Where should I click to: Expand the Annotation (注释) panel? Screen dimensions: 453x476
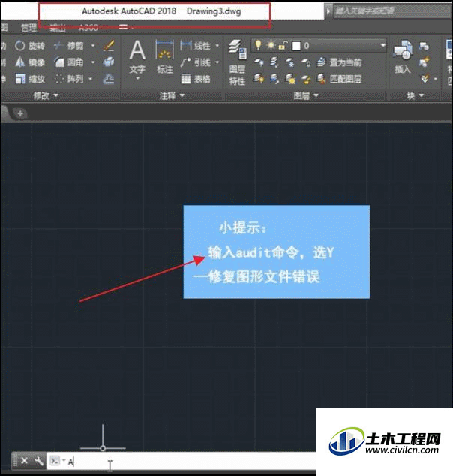point(172,96)
